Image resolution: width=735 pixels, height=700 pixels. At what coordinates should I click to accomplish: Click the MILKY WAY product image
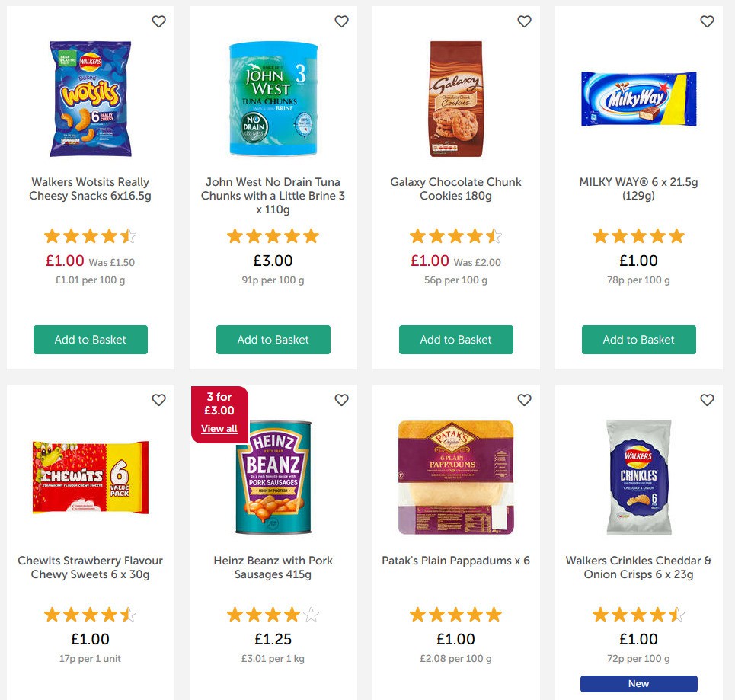point(638,99)
